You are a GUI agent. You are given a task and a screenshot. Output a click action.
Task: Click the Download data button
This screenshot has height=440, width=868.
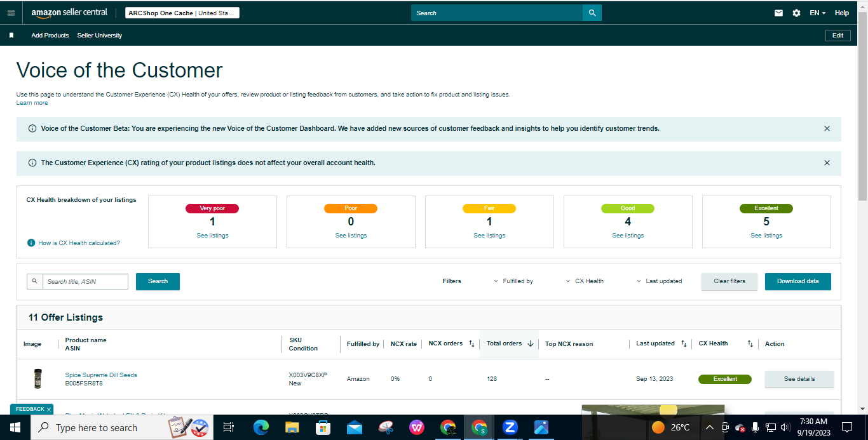click(x=797, y=281)
